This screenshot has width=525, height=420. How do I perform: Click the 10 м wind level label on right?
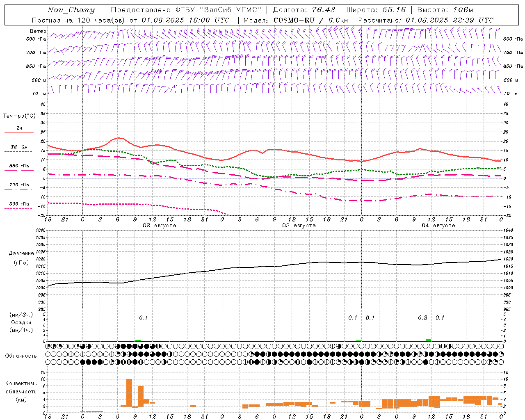coord(511,94)
